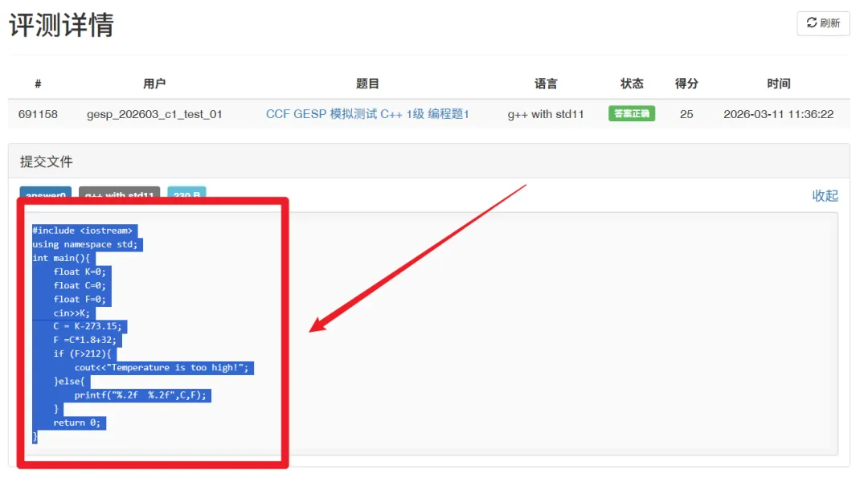Click the 评测详情 page title
Screen dimensions: 868x482
tap(61, 25)
